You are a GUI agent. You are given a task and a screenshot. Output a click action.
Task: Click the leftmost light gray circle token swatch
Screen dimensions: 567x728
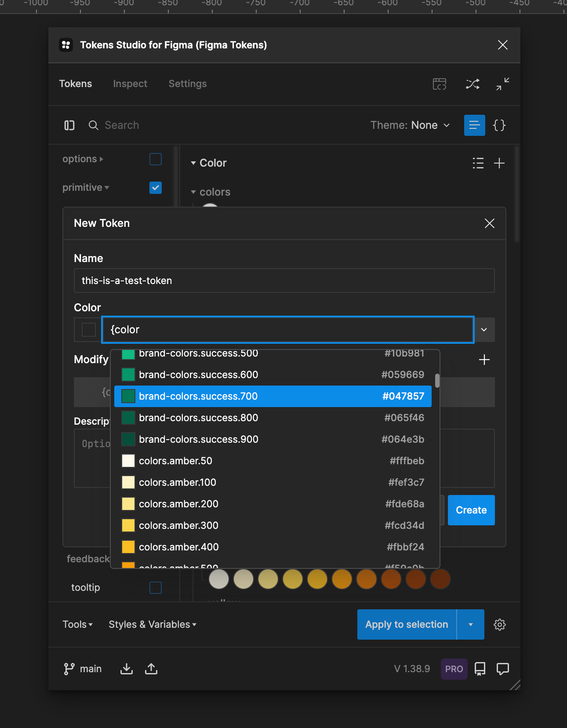point(219,579)
